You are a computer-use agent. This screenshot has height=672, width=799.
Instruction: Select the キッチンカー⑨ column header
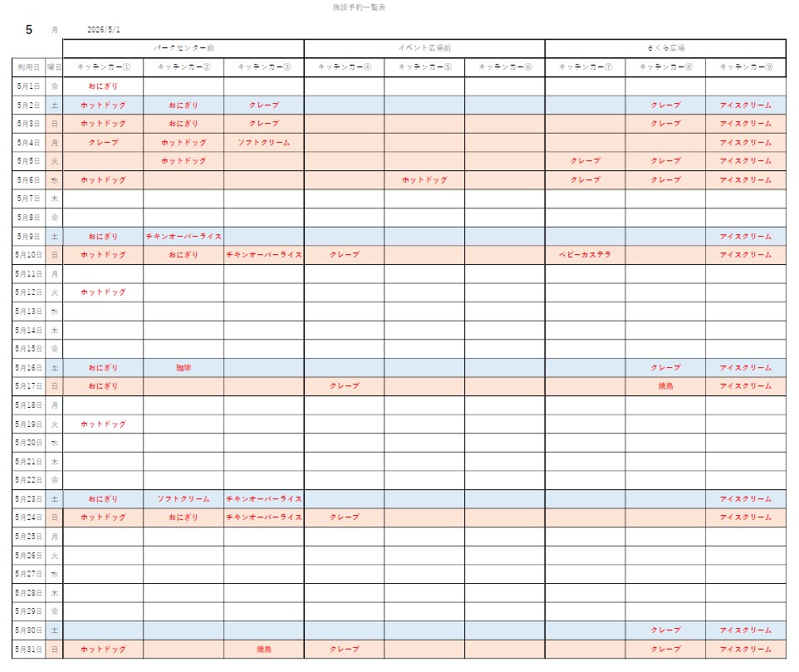point(745,67)
